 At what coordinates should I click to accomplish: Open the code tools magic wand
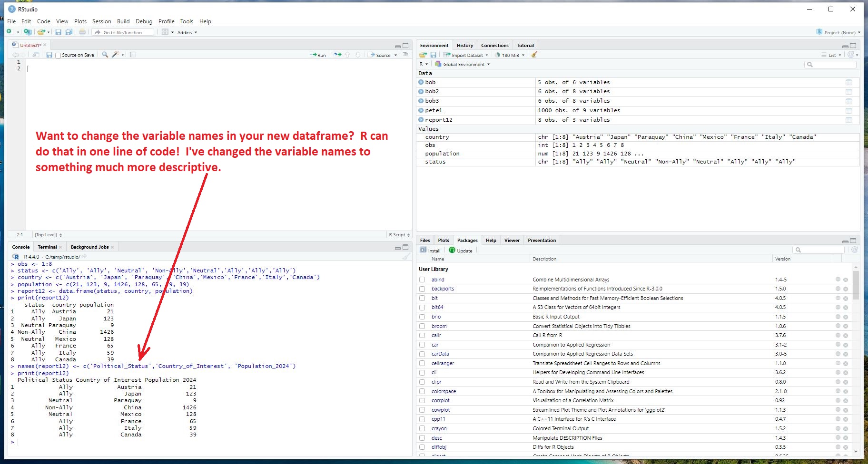pos(115,55)
